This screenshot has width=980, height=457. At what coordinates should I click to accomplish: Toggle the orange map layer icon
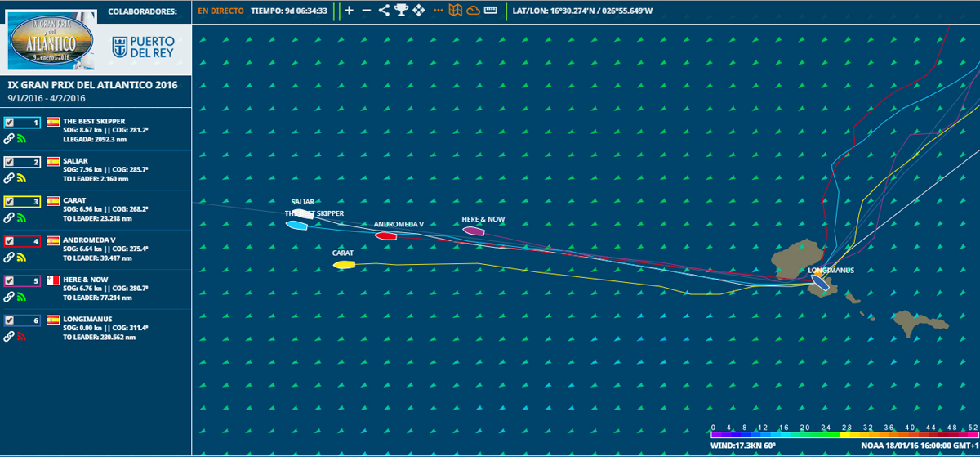click(x=456, y=11)
